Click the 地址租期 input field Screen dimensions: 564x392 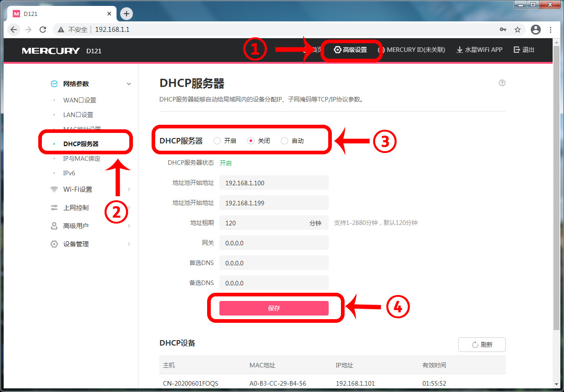264,223
